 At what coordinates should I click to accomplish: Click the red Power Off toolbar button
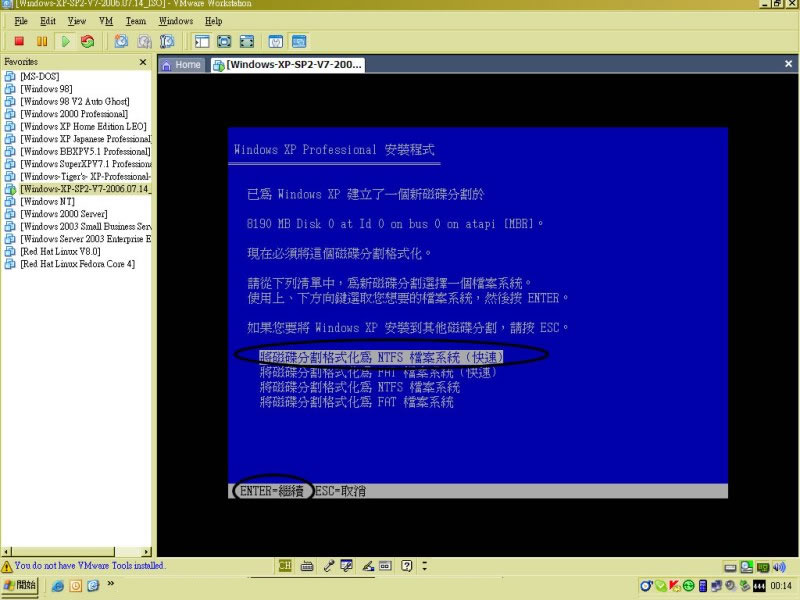(19, 41)
